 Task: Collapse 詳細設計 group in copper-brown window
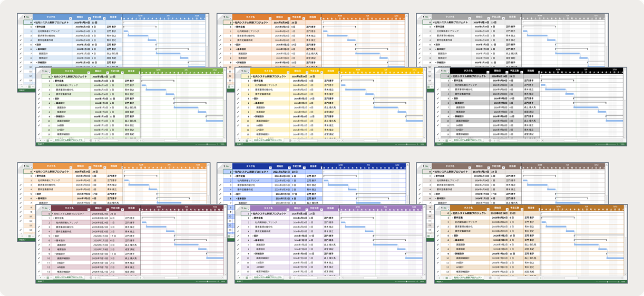click(x=454, y=254)
